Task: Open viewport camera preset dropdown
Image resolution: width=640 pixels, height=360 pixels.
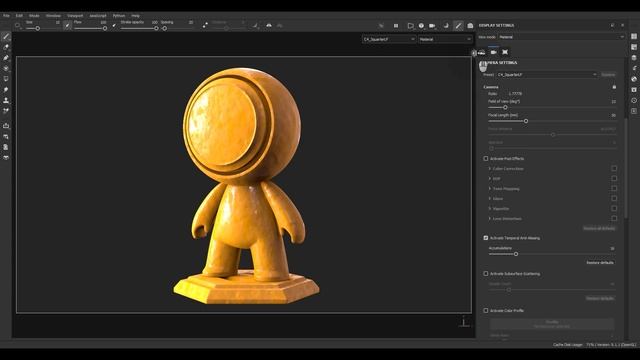Action: [x=389, y=39]
